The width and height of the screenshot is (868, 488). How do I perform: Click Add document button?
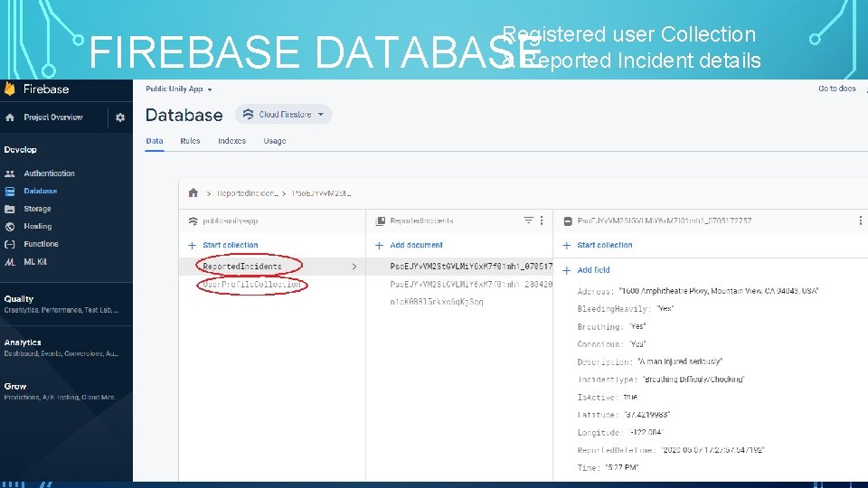[x=416, y=245]
